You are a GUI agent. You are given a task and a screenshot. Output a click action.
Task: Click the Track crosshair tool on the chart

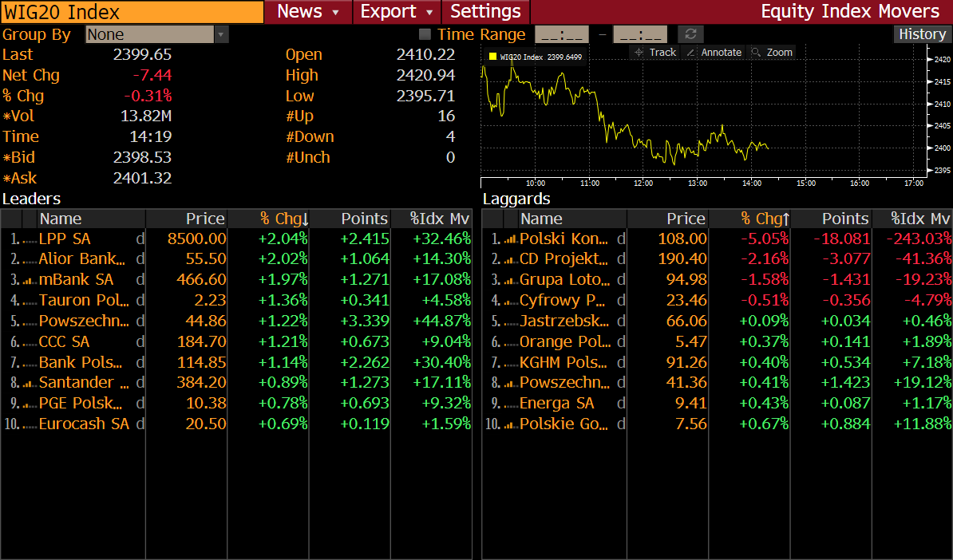pos(654,53)
